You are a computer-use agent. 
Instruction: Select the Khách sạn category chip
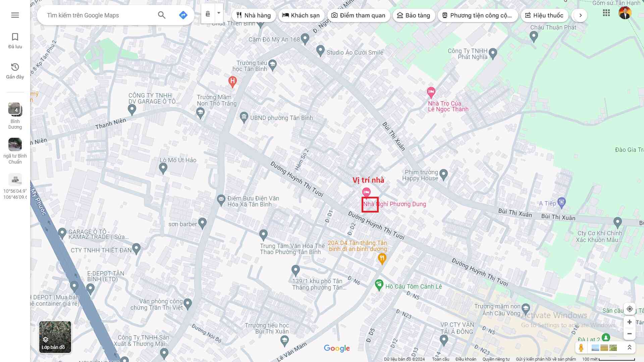[301, 15]
